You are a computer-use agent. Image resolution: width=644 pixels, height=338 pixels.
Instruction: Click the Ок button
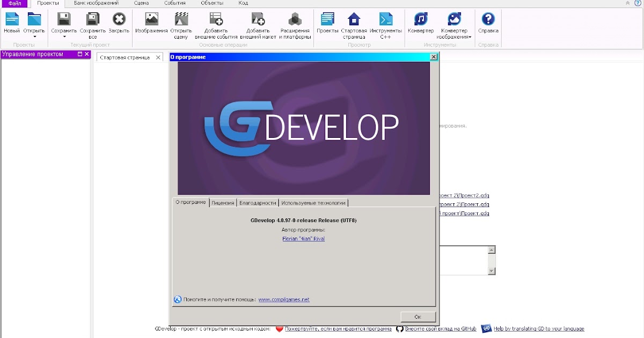418,316
